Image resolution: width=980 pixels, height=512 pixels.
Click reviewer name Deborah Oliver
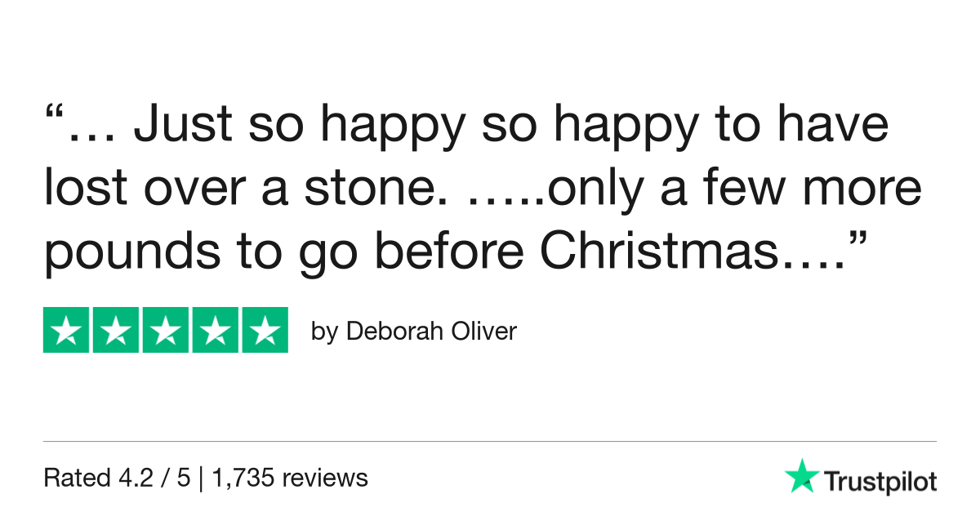pyautogui.click(x=431, y=332)
